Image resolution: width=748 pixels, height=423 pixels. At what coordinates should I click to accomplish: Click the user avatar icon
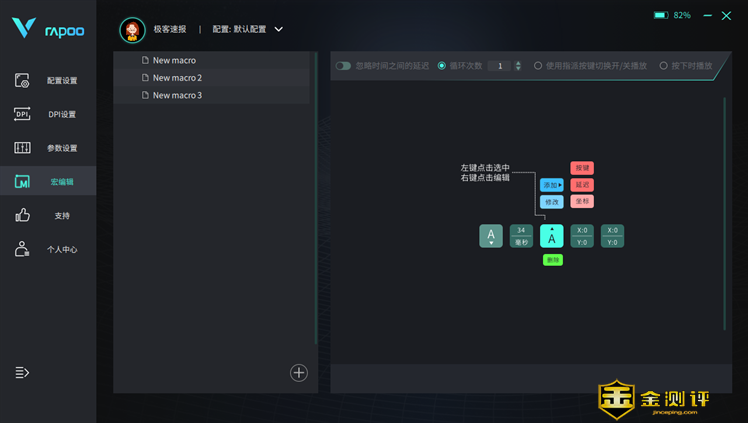click(132, 30)
